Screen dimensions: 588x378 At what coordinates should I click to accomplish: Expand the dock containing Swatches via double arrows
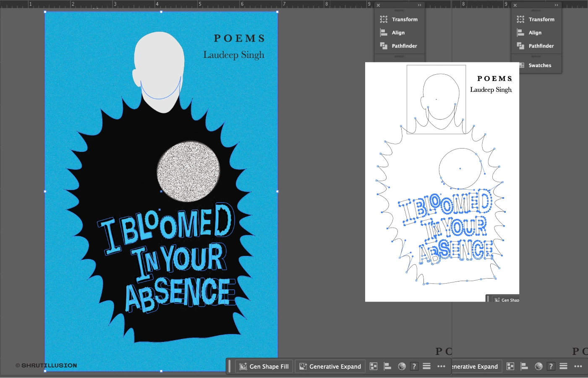(556, 5)
